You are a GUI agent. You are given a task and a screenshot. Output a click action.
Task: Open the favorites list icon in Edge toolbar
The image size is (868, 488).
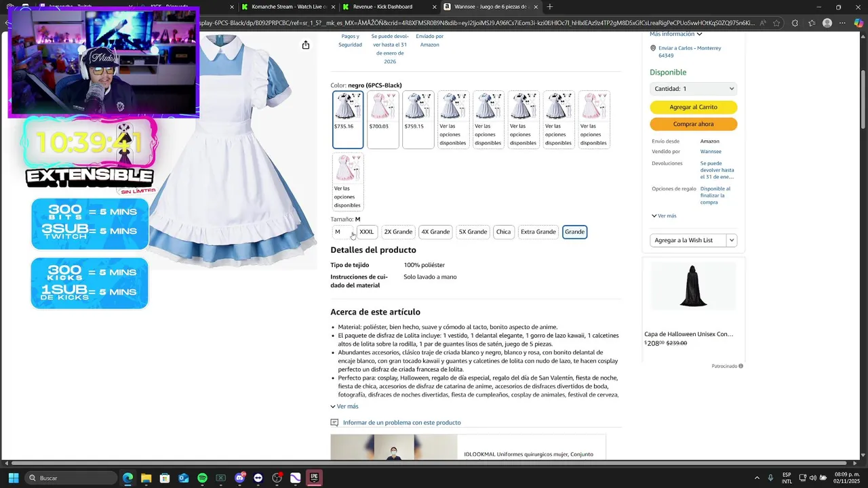(812, 23)
